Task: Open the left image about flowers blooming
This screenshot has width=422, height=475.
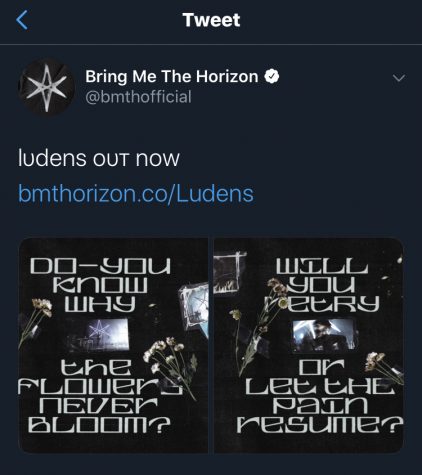Action: (x=113, y=345)
